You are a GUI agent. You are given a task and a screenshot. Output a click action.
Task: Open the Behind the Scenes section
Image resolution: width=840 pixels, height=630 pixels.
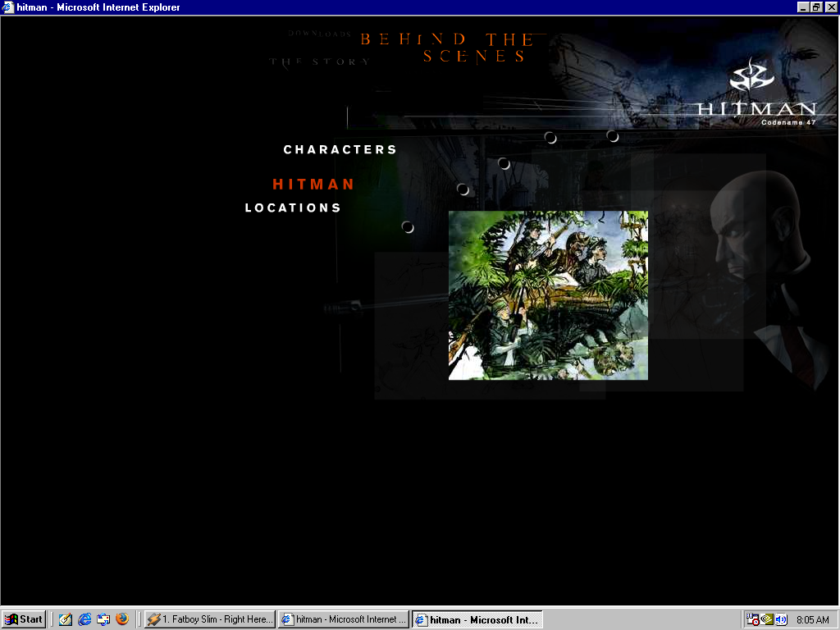tap(448, 48)
